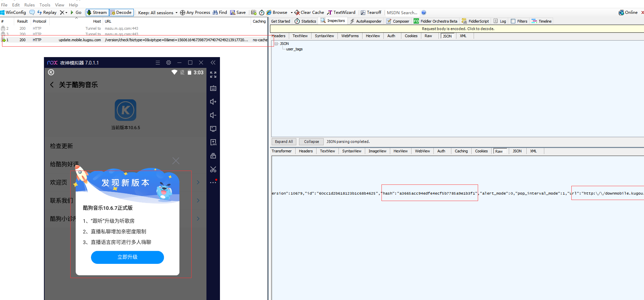Click the Online status indicator
644x300 pixels.
(x=628, y=12)
